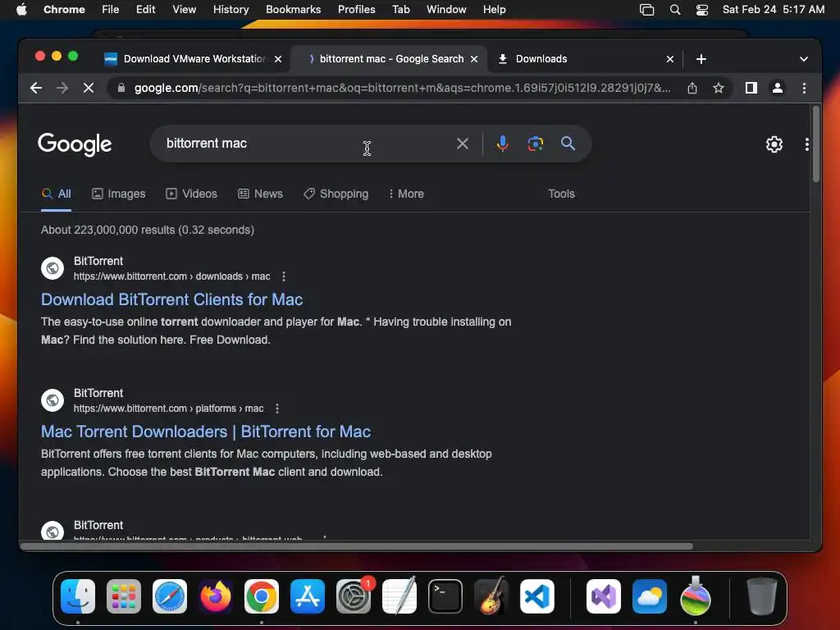Click the forward navigation arrow
840x630 pixels.
pyautogui.click(x=62, y=88)
